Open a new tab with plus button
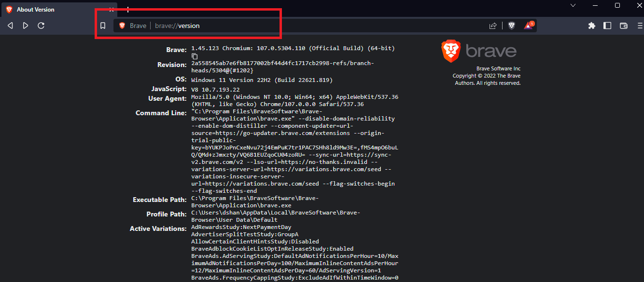Image resolution: width=644 pixels, height=282 pixels. [128, 9]
